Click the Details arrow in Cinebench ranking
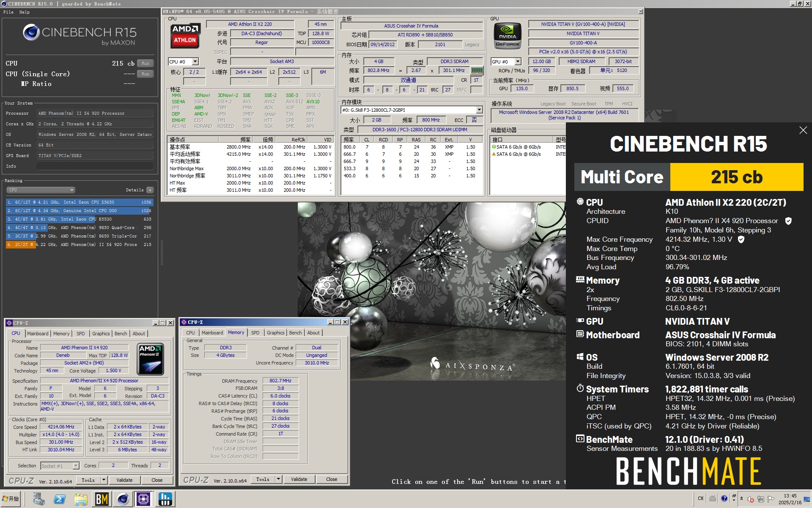 (x=150, y=190)
